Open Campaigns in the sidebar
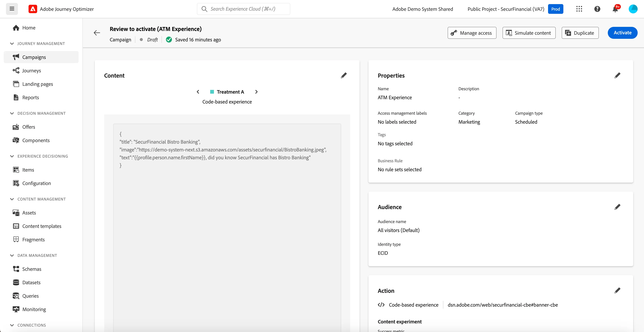644x332 pixels. tap(41, 57)
